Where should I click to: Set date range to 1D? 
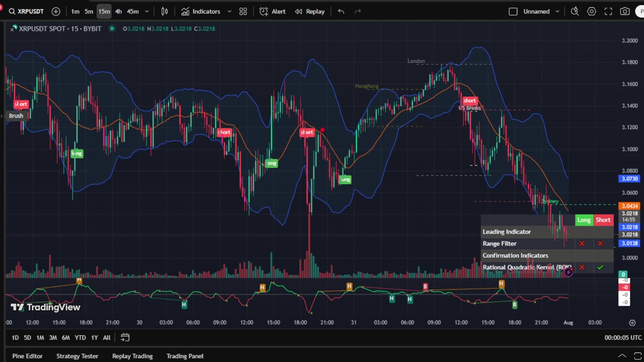(x=15, y=337)
